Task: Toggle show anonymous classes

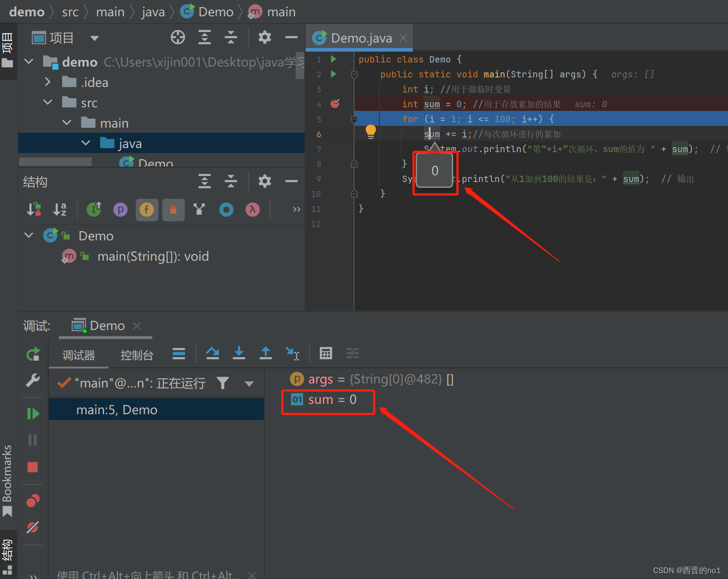Action: 199,210
